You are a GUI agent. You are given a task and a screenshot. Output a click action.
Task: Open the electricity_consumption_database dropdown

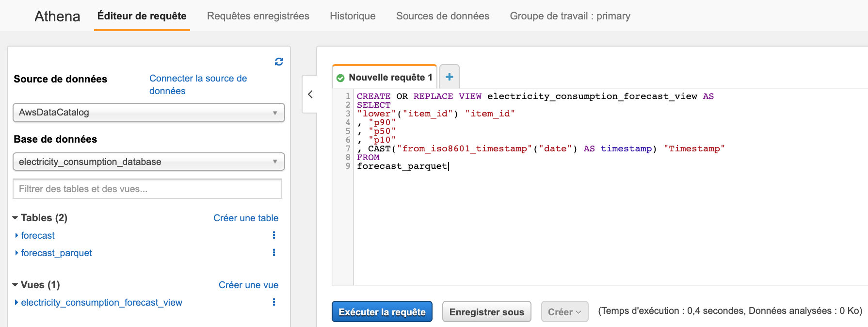point(148,162)
